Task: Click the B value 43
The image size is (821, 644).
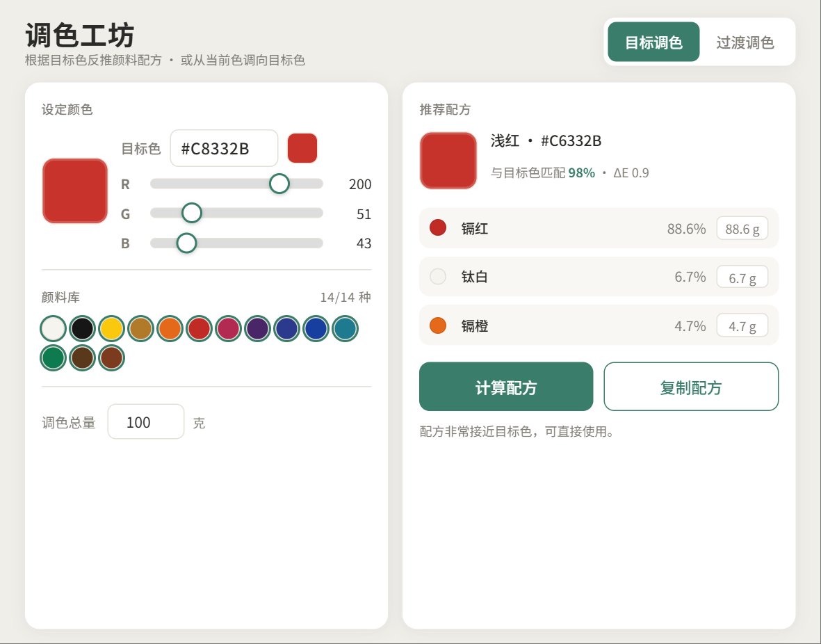Action: click(364, 243)
